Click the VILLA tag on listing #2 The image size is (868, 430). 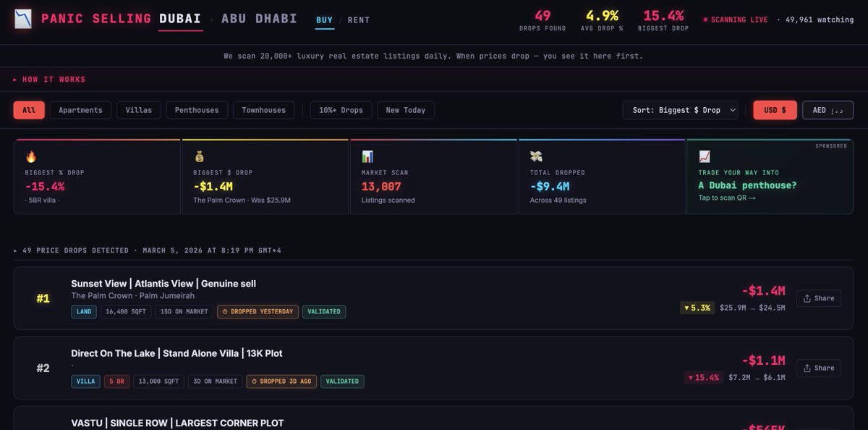[x=85, y=381]
